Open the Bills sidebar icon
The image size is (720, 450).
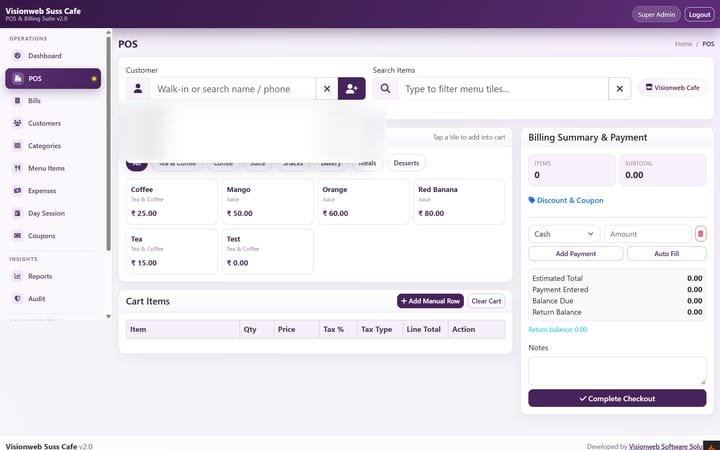(17, 101)
